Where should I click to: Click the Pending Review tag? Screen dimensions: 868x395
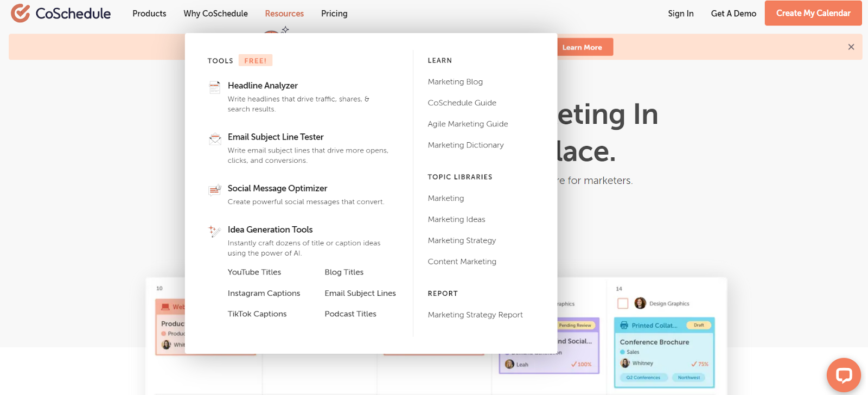click(575, 325)
